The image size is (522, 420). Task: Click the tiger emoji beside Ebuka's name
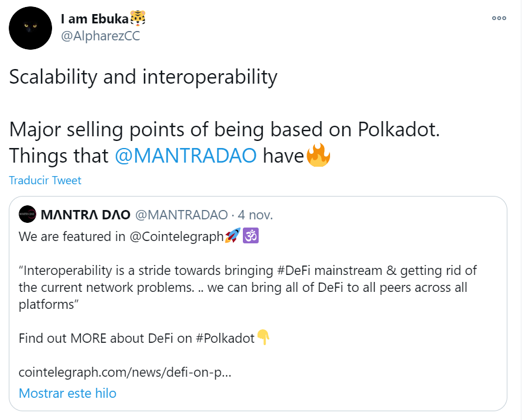137,19
